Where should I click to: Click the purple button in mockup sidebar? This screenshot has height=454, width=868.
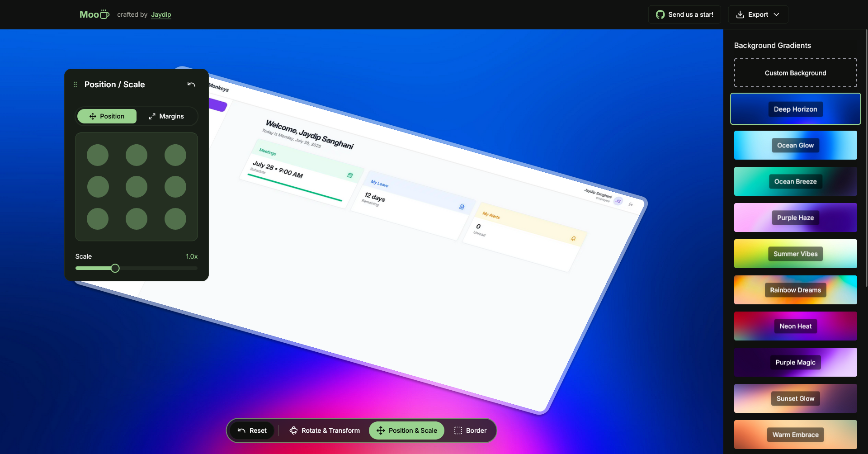pyautogui.click(x=218, y=105)
